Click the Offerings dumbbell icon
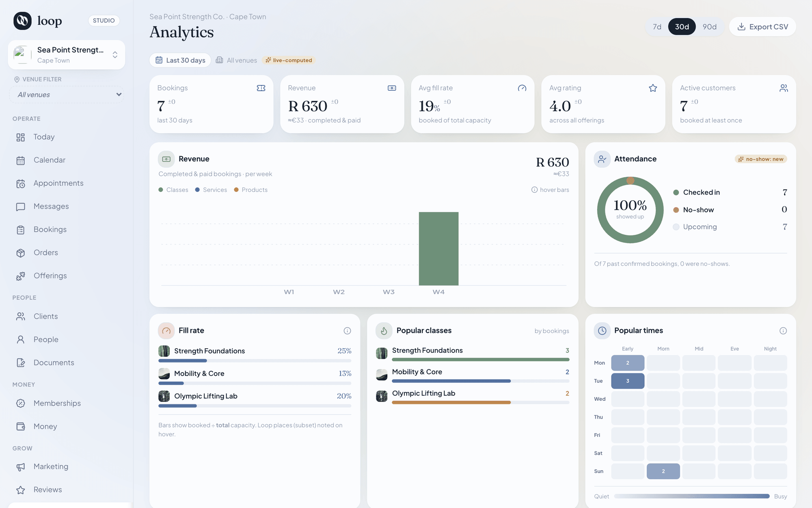 (21, 276)
